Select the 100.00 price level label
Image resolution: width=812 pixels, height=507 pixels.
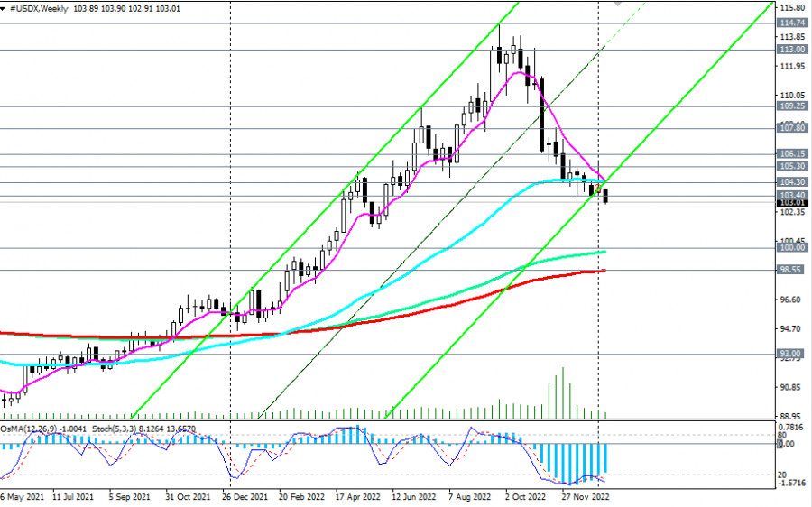click(x=792, y=247)
